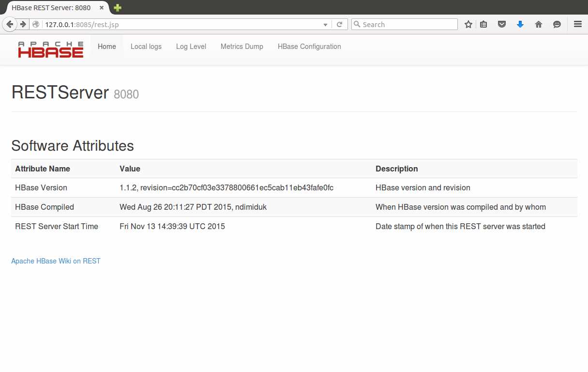
Task: Click the chat smiley icon
Action: (557, 24)
